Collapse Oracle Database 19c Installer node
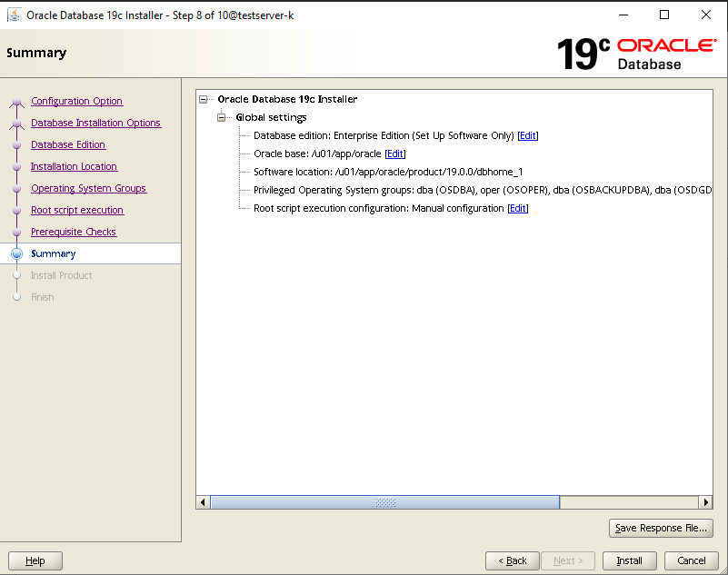Image resolution: width=728 pixels, height=575 pixels. click(x=204, y=99)
